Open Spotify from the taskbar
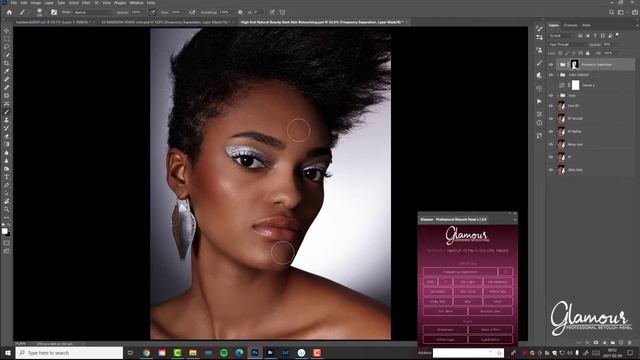 224,353
